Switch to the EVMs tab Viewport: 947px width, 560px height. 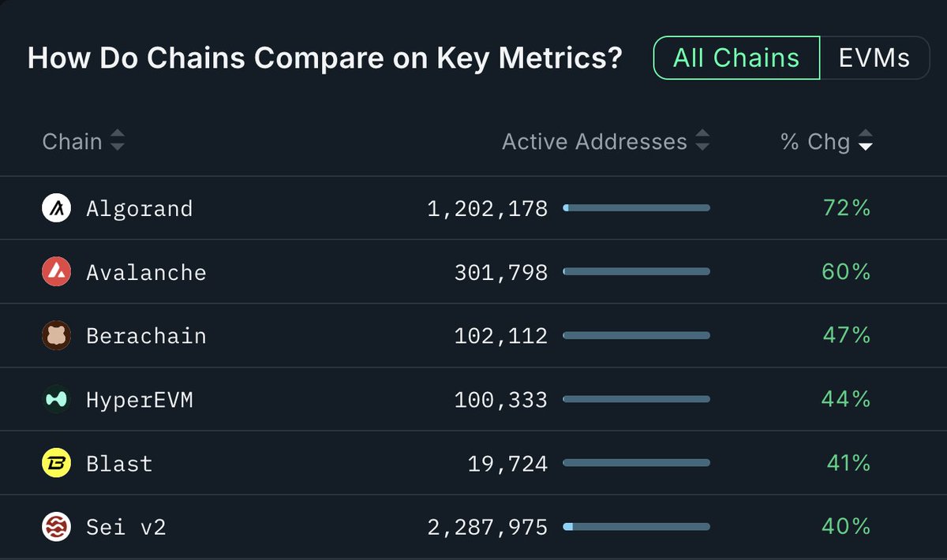[x=874, y=58]
